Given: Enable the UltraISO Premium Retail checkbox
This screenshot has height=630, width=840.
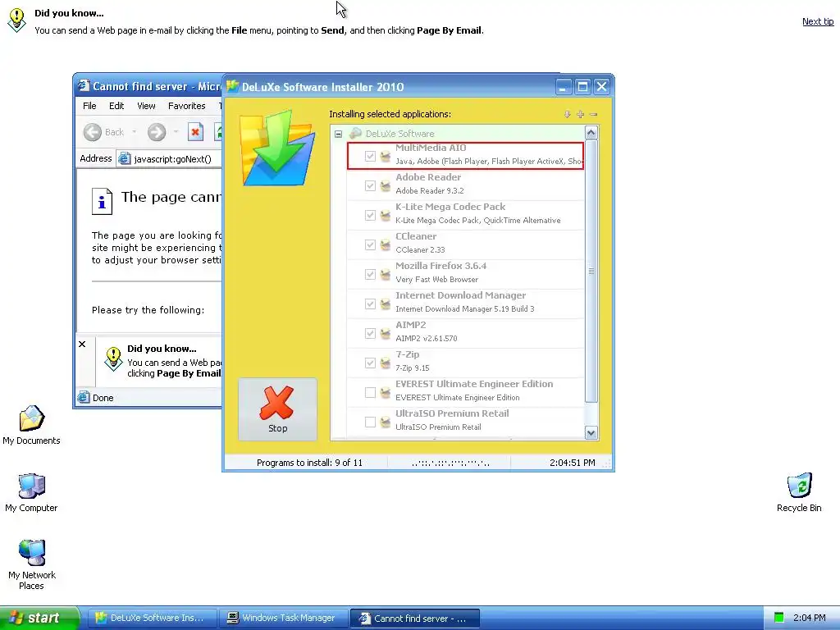Looking at the screenshot, I should (370, 422).
